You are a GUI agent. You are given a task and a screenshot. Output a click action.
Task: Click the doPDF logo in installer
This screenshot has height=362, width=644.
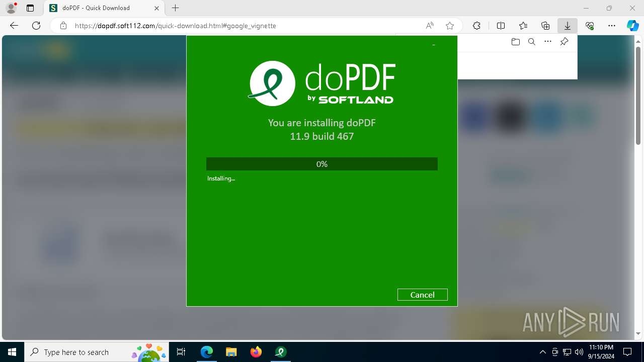click(x=321, y=83)
